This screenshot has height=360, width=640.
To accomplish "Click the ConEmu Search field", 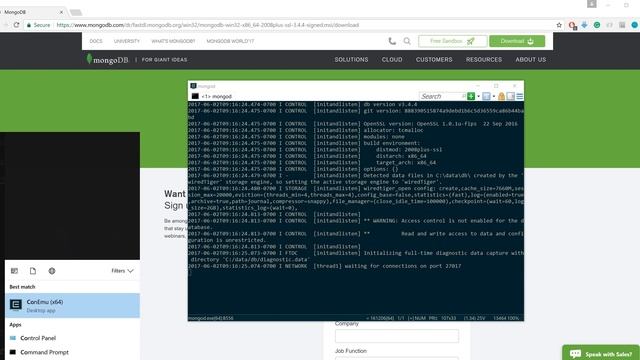I will coord(443,96).
